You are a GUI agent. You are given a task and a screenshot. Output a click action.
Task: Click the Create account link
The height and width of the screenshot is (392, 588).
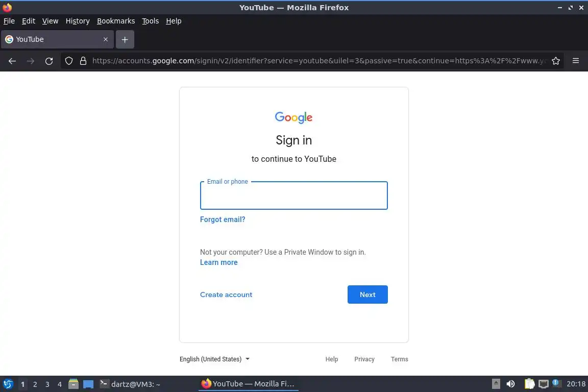[x=226, y=295]
